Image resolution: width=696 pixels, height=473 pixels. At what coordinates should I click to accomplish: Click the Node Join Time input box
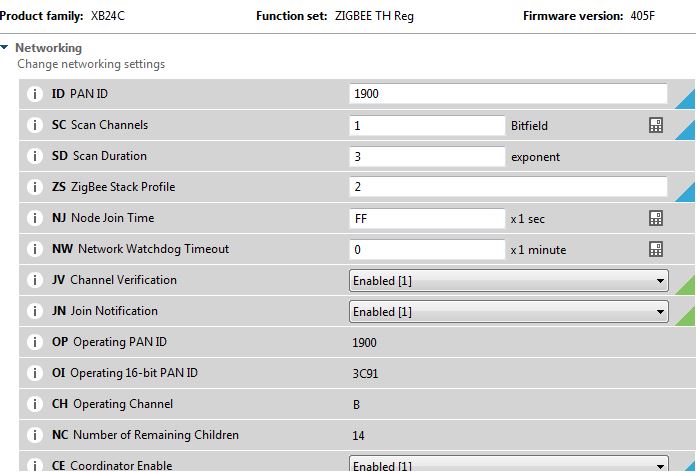point(427,218)
